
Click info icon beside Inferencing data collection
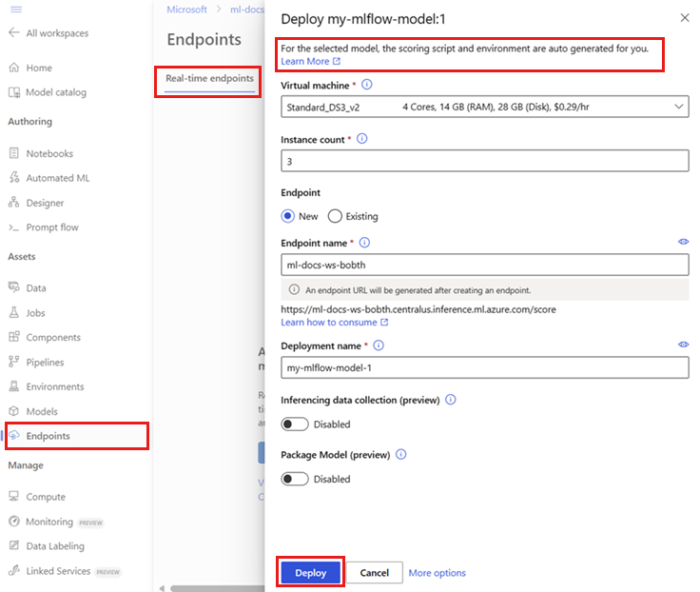pyautogui.click(x=451, y=400)
